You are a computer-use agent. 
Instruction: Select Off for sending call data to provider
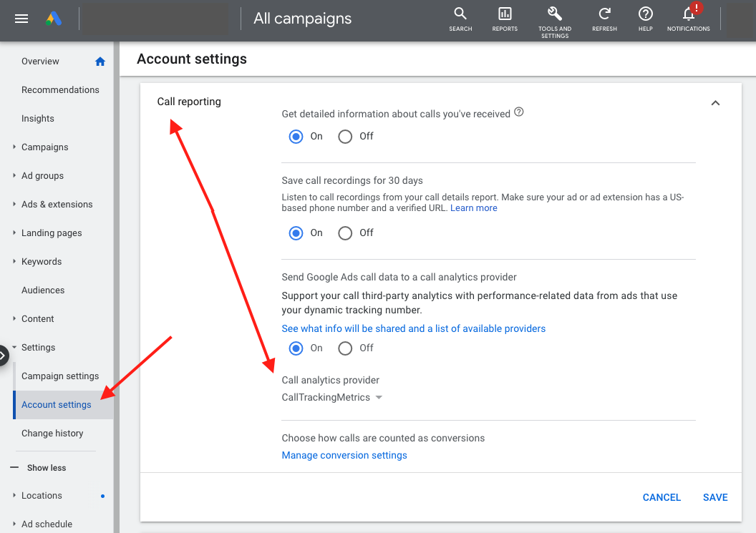[x=346, y=348]
